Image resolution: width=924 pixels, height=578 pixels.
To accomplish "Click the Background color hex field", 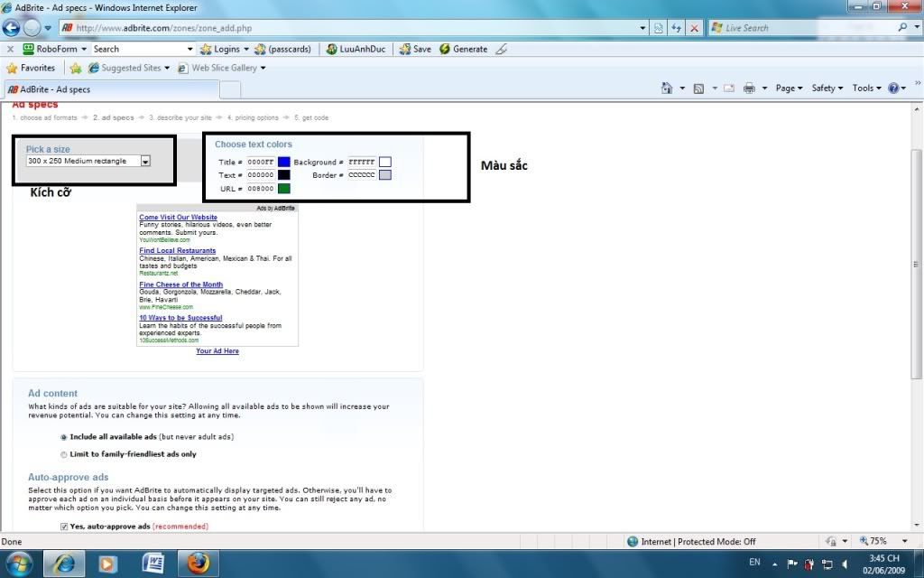I will (x=361, y=162).
